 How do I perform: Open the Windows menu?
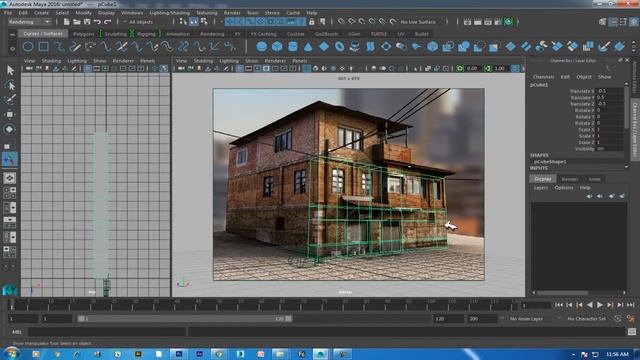pos(132,13)
